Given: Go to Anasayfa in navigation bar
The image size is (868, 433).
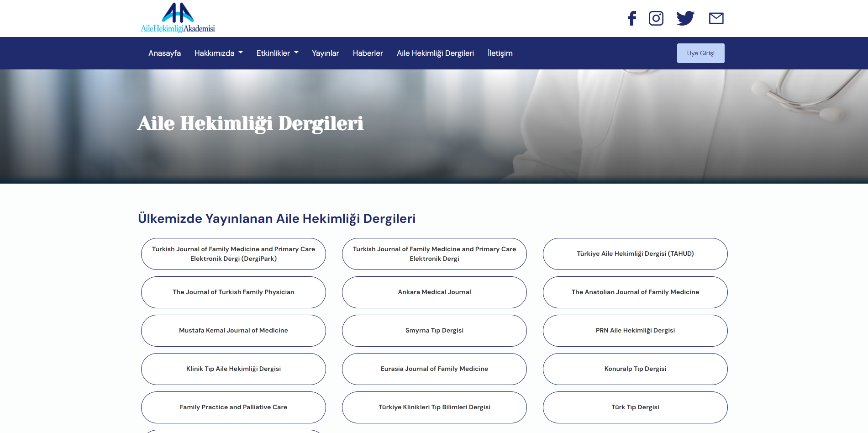Looking at the screenshot, I should click(164, 53).
